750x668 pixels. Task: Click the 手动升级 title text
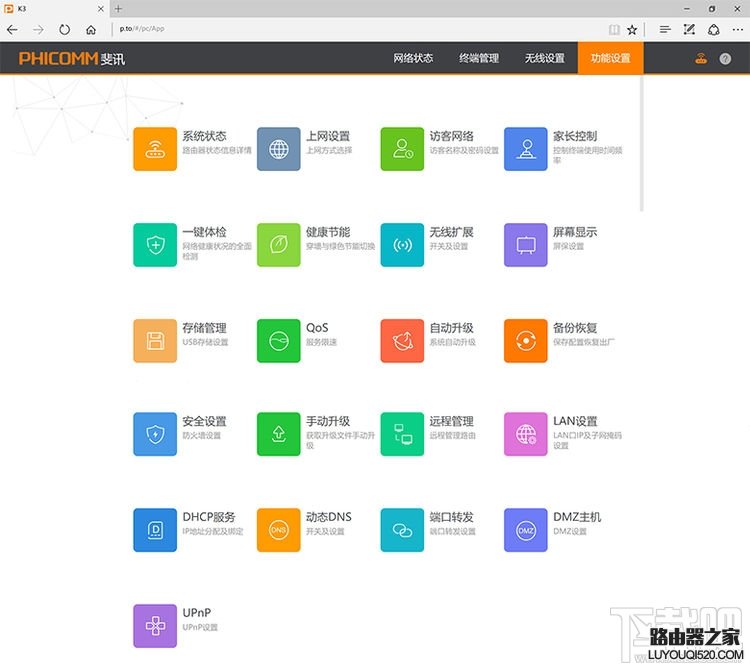(x=328, y=421)
